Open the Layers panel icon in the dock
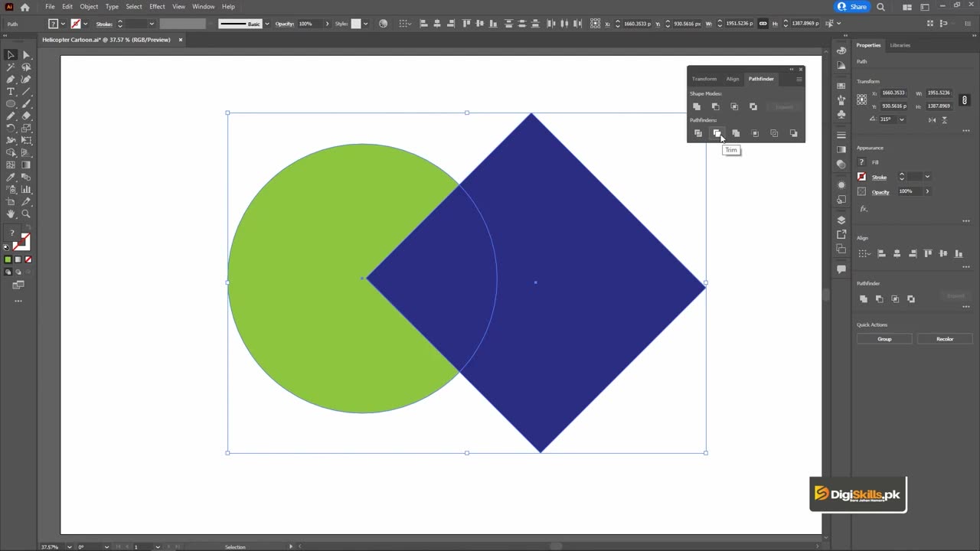 pyautogui.click(x=841, y=220)
